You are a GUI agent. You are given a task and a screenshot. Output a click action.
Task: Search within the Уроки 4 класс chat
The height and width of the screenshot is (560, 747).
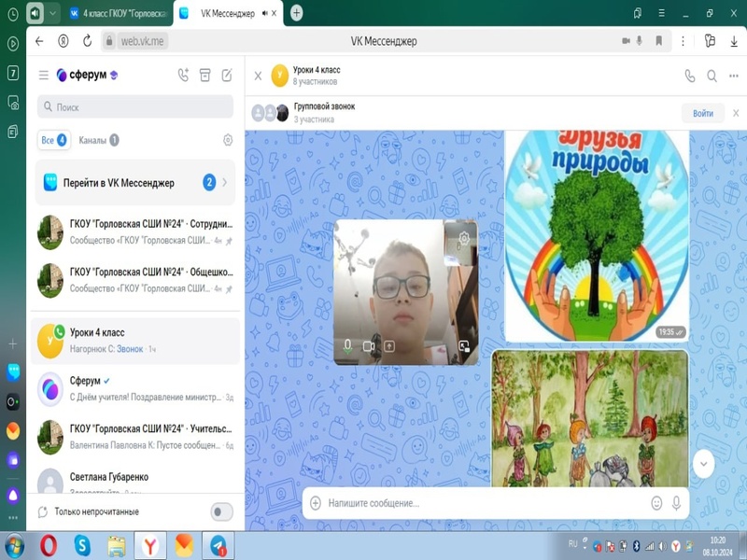[712, 76]
